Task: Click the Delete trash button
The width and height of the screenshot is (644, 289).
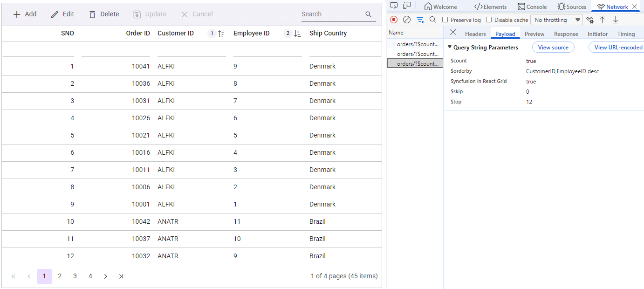Action: [x=104, y=14]
